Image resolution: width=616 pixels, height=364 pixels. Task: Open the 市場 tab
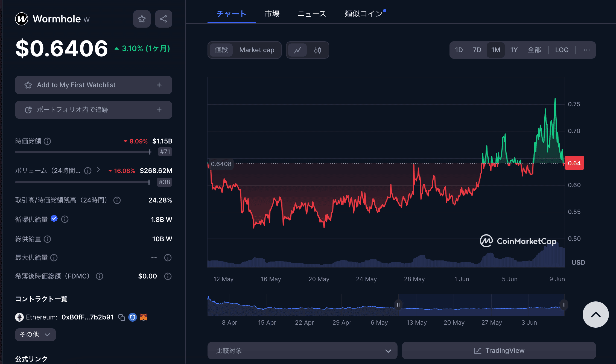tap(272, 14)
